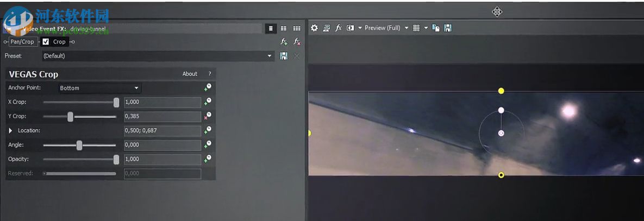644x221 pixels.
Task: Click the left yellow crop handle in preview
Action: 309,133
